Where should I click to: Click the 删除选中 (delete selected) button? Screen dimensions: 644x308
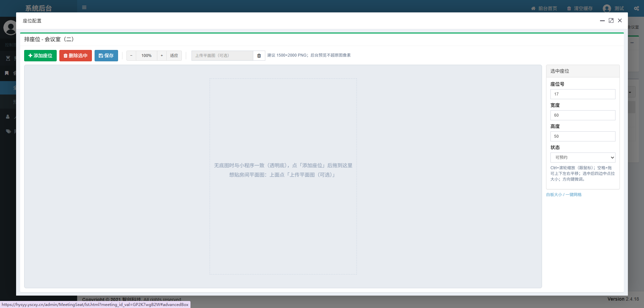pos(75,56)
